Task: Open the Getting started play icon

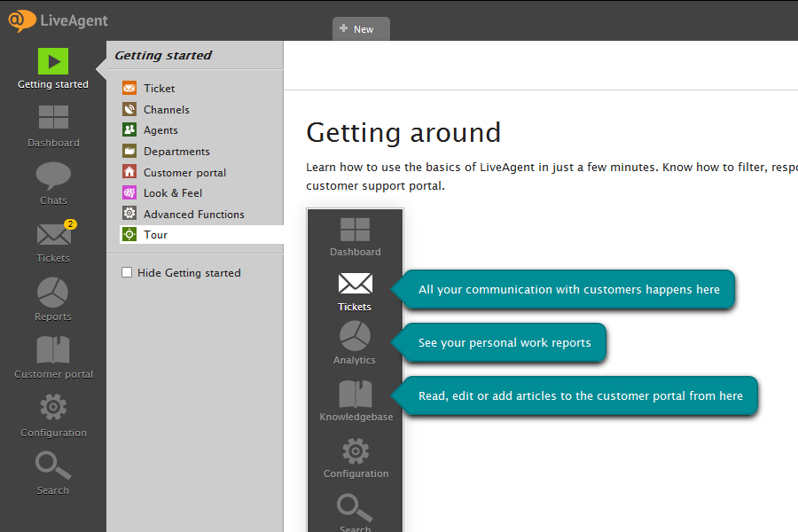Action: coord(53,61)
